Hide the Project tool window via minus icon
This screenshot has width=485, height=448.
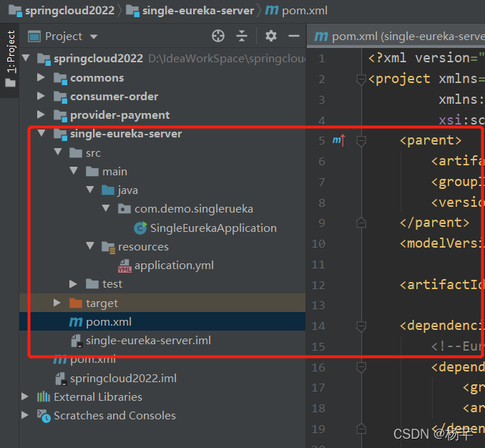(x=294, y=36)
